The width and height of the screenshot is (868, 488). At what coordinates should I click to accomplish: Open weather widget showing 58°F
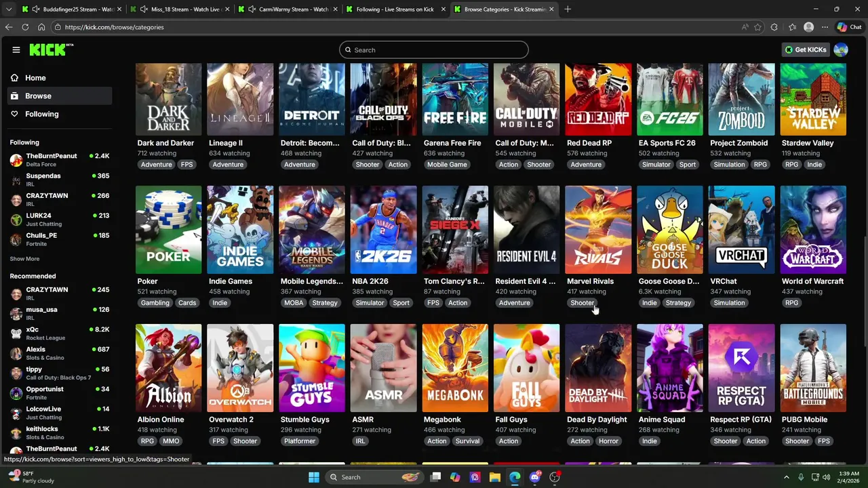tap(30, 477)
